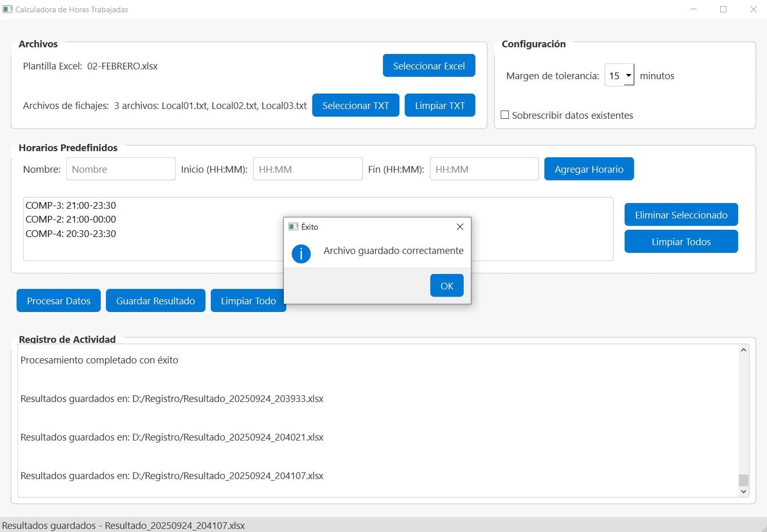Focus the Inicio (HH:MM) time field
Screen dimensions: 767x532
tap(307, 169)
